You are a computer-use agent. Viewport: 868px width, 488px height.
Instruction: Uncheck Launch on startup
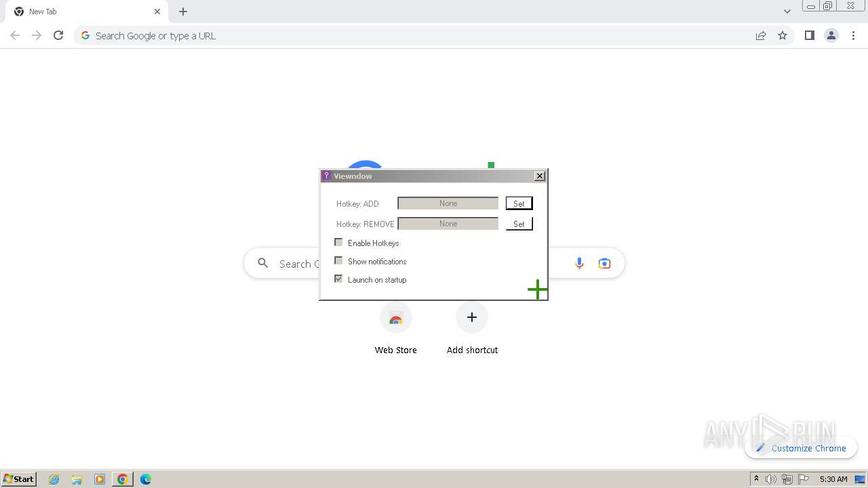[x=338, y=279]
